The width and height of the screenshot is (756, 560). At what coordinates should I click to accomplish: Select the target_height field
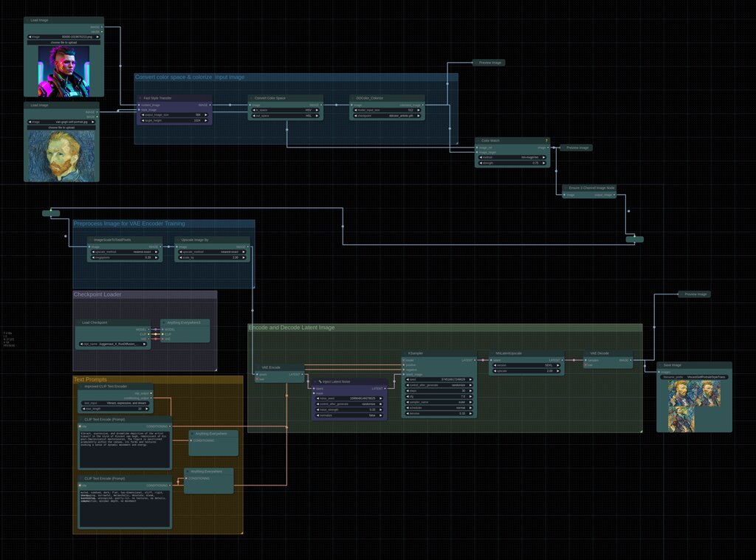[174, 120]
